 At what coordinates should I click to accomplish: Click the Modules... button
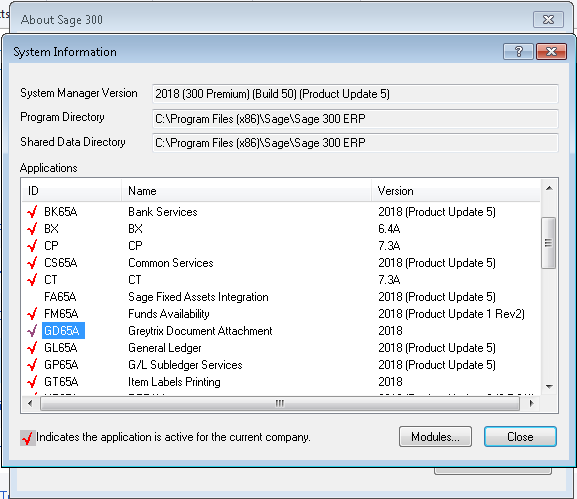coord(435,437)
